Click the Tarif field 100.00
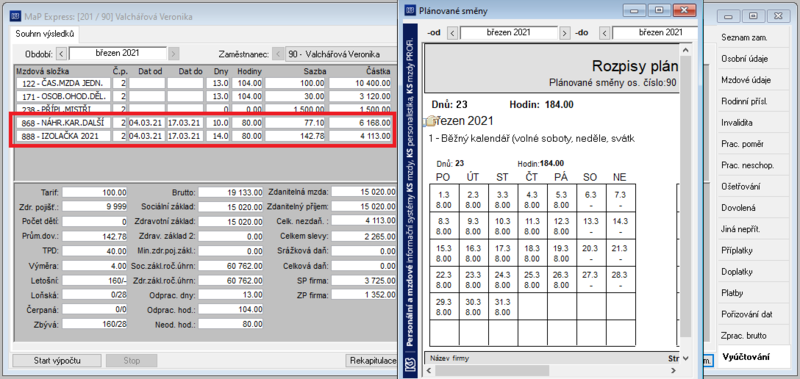The width and height of the screenshot is (800, 379). pos(95,193)
